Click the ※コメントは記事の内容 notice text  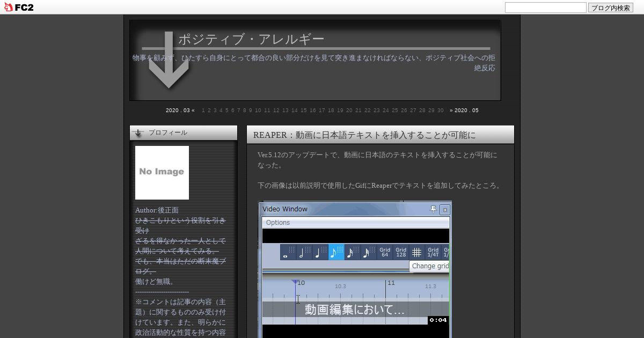(180, 317)
